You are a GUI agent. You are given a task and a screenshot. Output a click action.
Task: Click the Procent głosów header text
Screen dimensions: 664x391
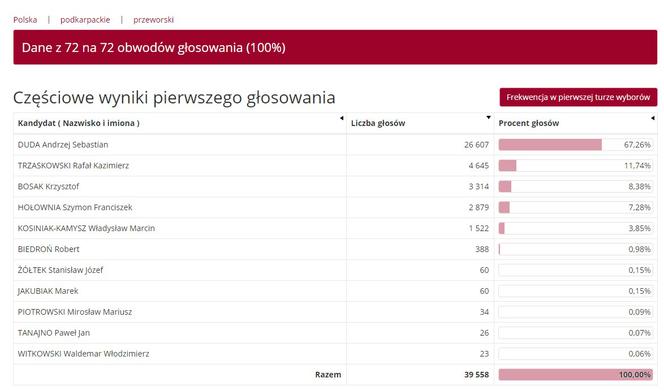528,123
